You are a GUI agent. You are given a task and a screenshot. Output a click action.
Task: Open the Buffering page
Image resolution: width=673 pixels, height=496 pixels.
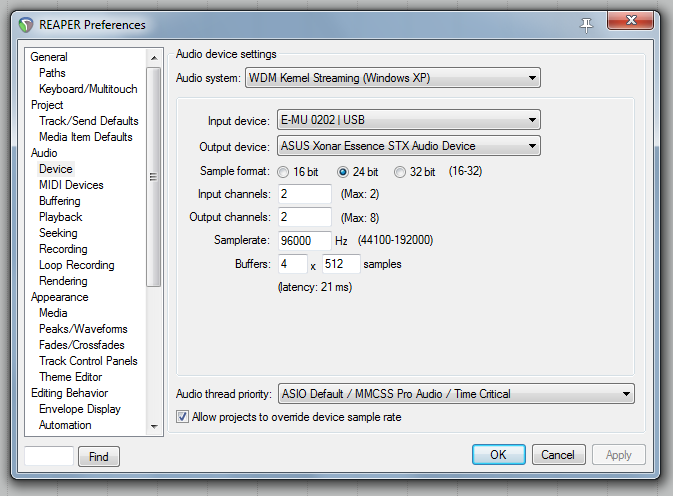tap(60, 201)
